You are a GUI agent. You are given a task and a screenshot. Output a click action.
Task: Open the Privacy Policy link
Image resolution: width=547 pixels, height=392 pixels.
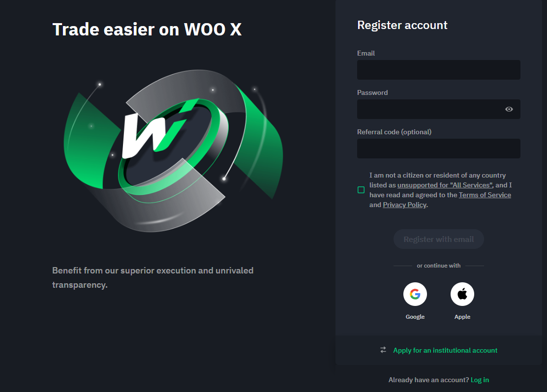tap(405, 205)
